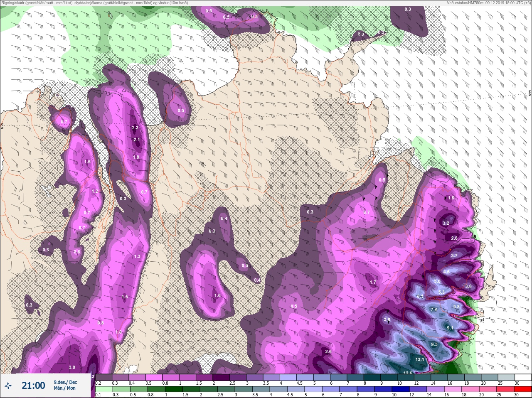Click the Veðurstofan star logo icon
This screenshot has height=398, width=532.
(8, 386)
